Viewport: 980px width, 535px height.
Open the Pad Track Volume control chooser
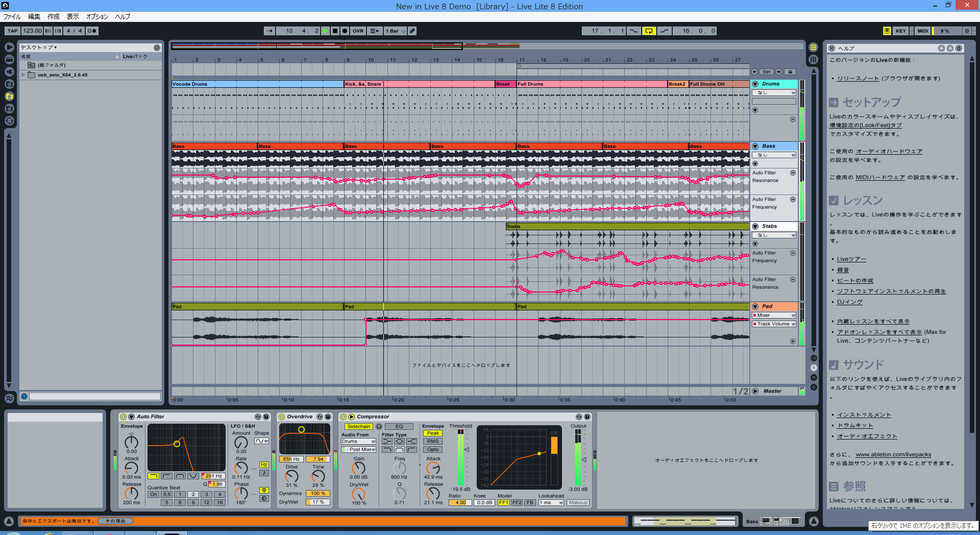click(774, 324)
